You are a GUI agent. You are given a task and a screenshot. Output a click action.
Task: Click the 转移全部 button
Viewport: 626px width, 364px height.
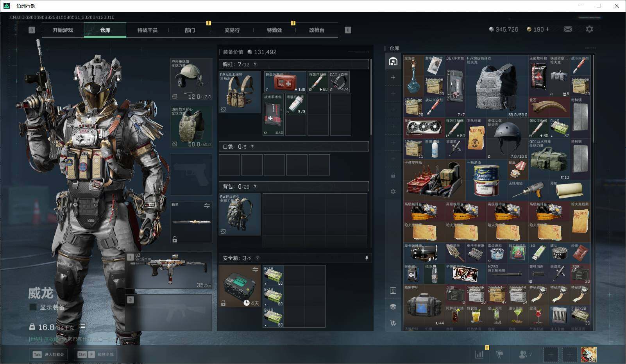[x=96, y=355]
